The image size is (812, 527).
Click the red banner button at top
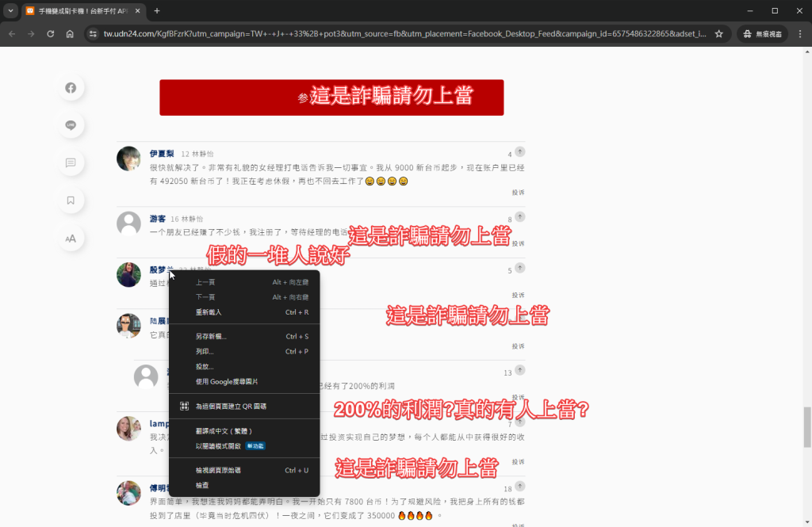point(331,97)
